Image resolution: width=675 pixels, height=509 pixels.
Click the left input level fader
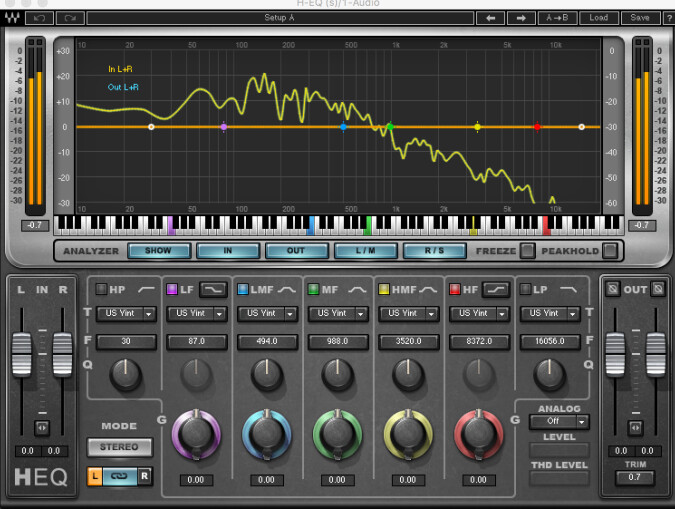[x=21, y=352]
